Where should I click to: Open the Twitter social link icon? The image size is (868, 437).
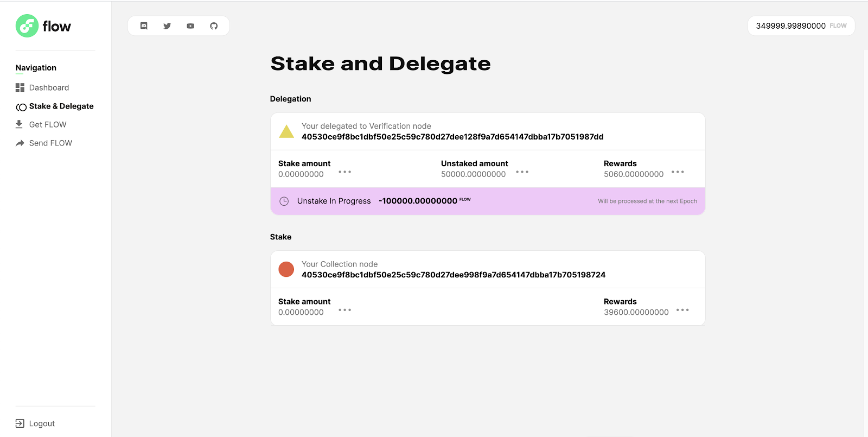click(167, 26)
